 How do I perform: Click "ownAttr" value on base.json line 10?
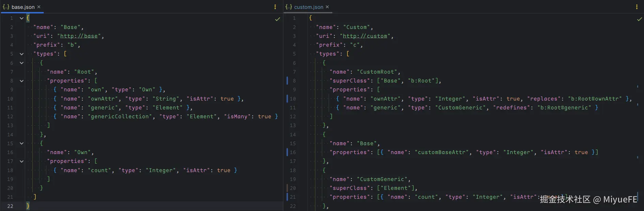pyautogui.click(x=103, y=99)
